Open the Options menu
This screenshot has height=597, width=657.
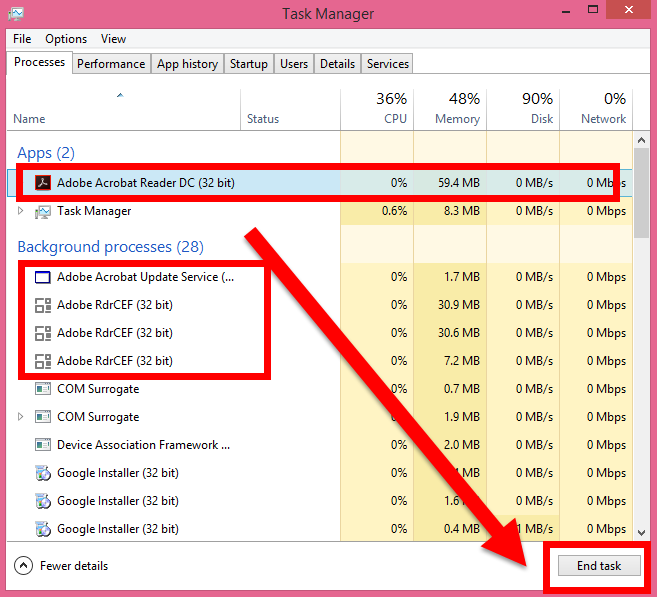pyautogui.click(x=66, y=39)
